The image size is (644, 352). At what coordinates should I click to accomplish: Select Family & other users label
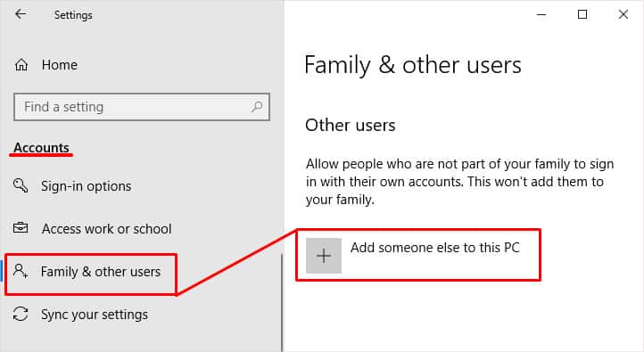(x=101, y=272)
